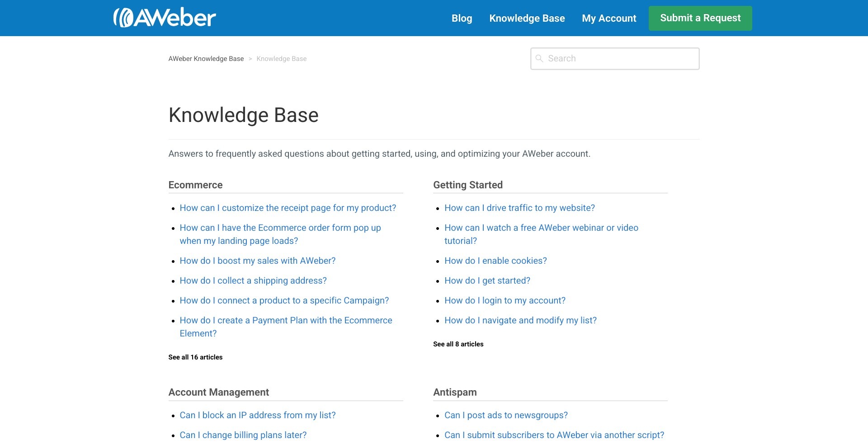Open 'How do I collect a shipping address?'
Viewport: 868px width, 448px height.
click(253, 280)
